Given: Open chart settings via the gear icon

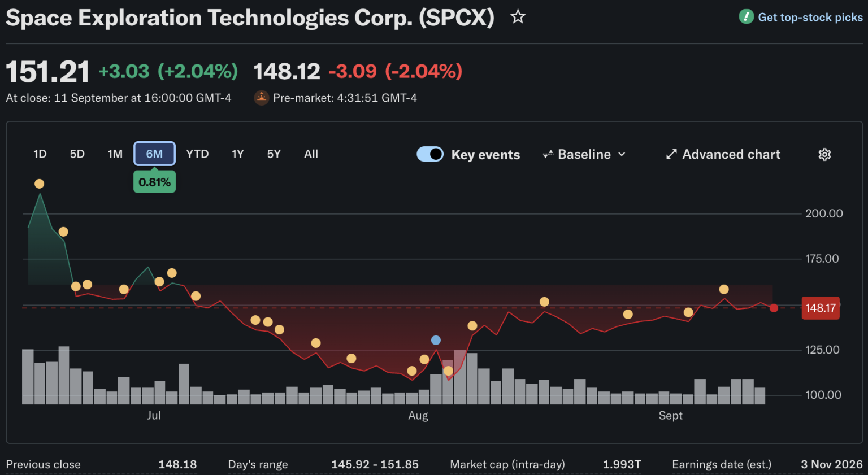Looking at the screenshot, I should click(824, 155).
